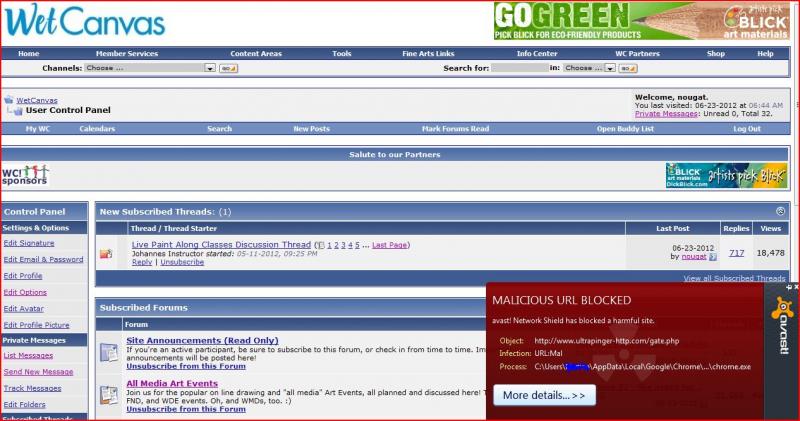Open List Messages

pyautogui.click(x=28, y=356)
